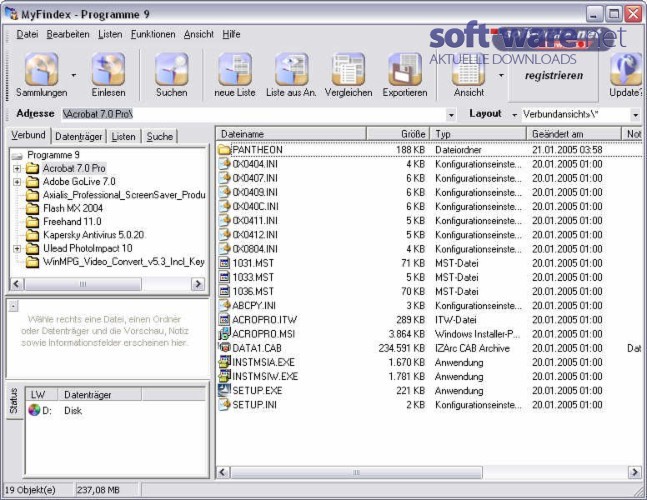Click the Ansicht view icon

pos(469,74)
